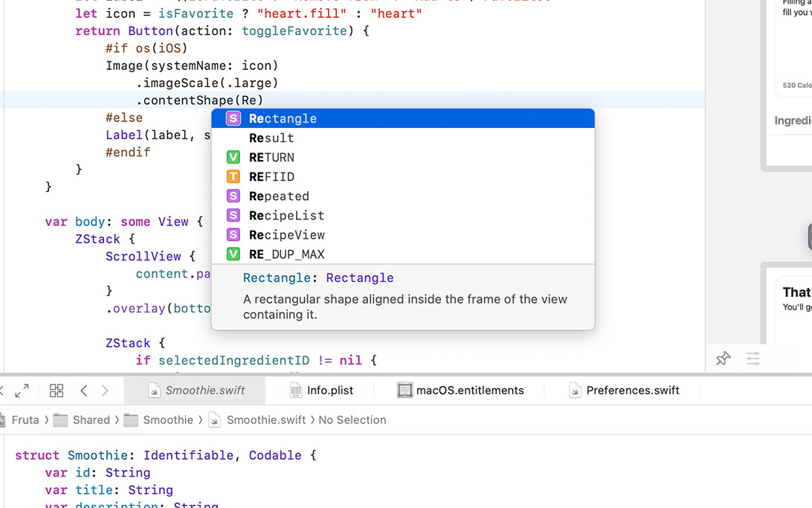
Task: Open preview settings via the sliders icon
Action: tap(753, 359)
